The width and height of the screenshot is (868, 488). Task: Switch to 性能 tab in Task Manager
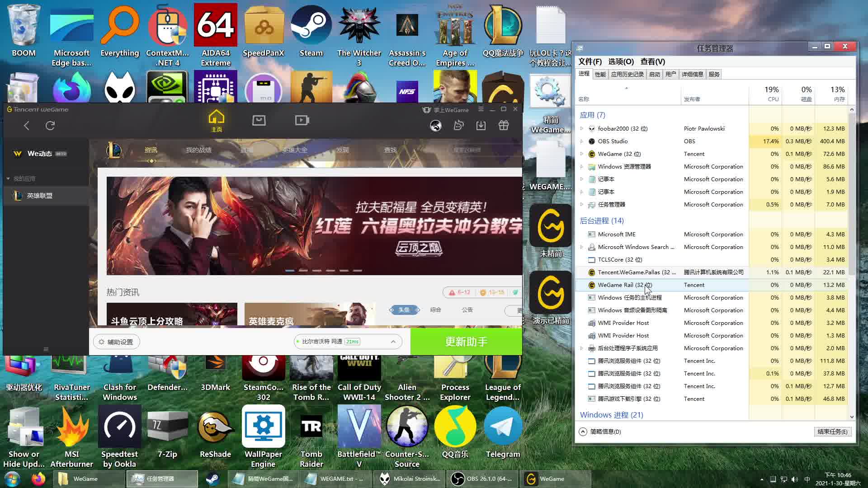(x=600, y=74)
